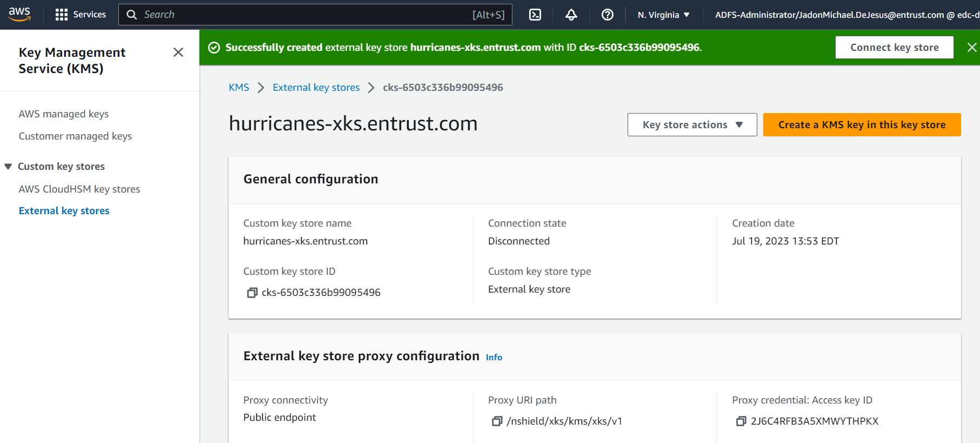Copy the Proxy URI path

pos(497,421)
